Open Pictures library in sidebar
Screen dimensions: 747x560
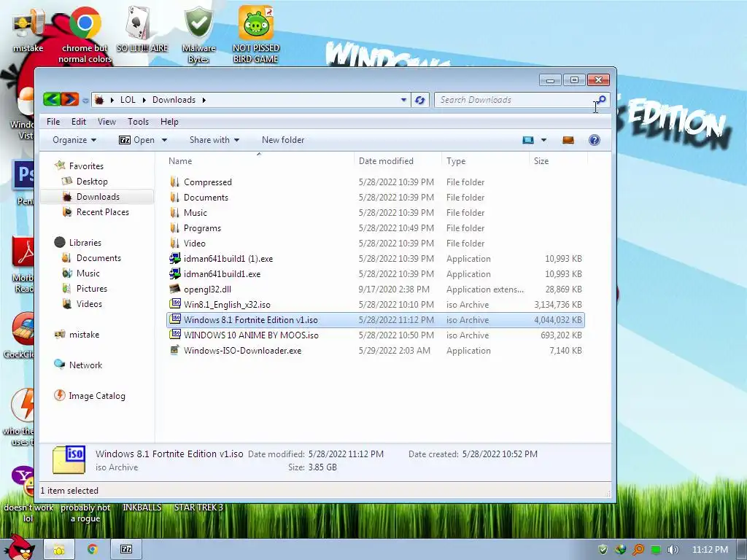(91, 289)
